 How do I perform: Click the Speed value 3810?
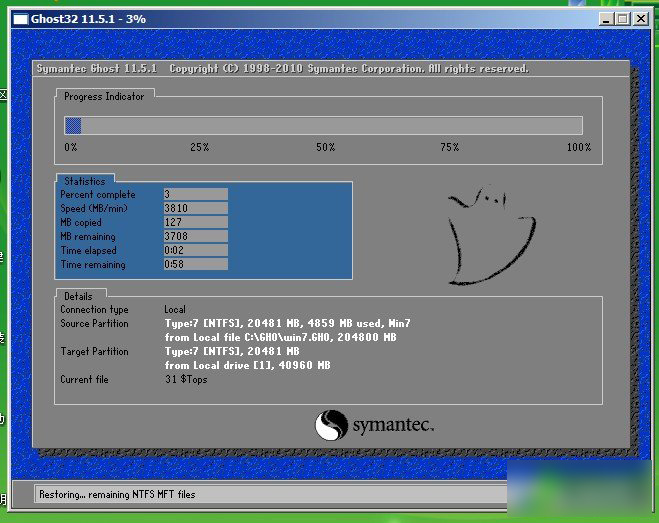click(x=196, y=208)
